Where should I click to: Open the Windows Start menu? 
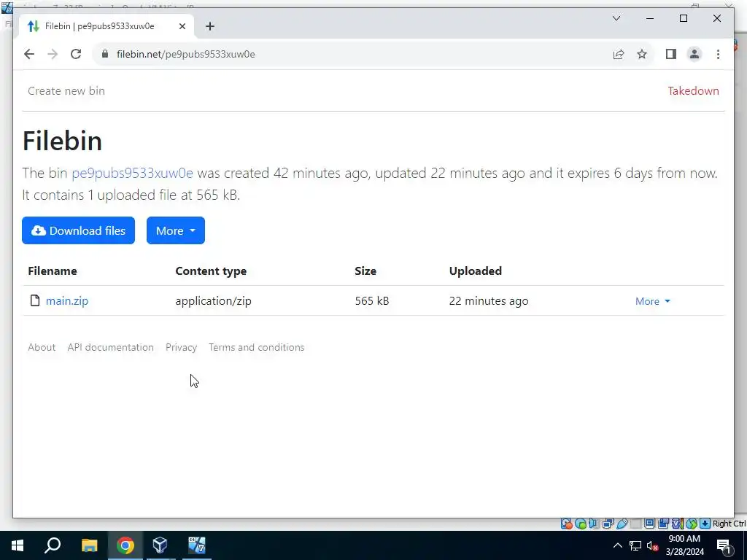(x=18, y=545)
